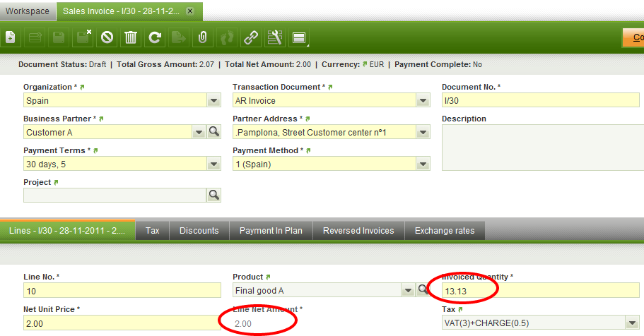Follow the green link arrow beside Transaction Document
This screenshot has width=644, height=336.
(330, 87)
